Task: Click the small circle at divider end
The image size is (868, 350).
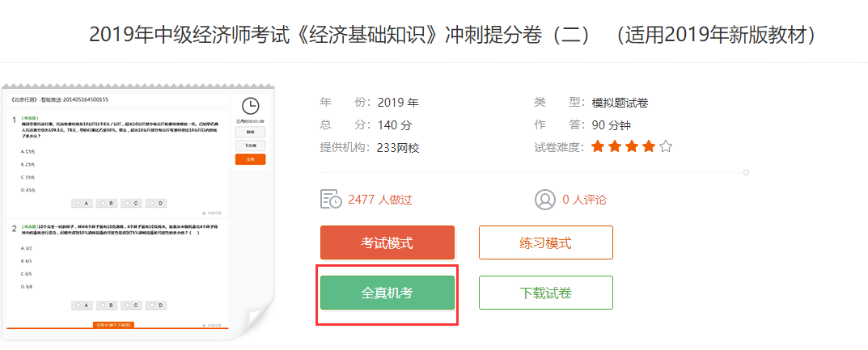Action: click(746, 172)
